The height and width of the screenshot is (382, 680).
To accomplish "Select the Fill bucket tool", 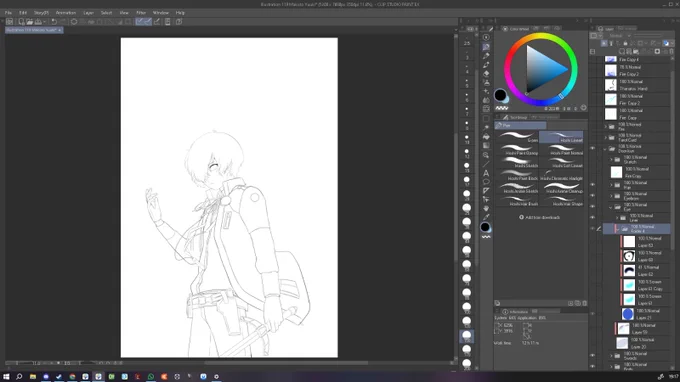I will (486, 137).
